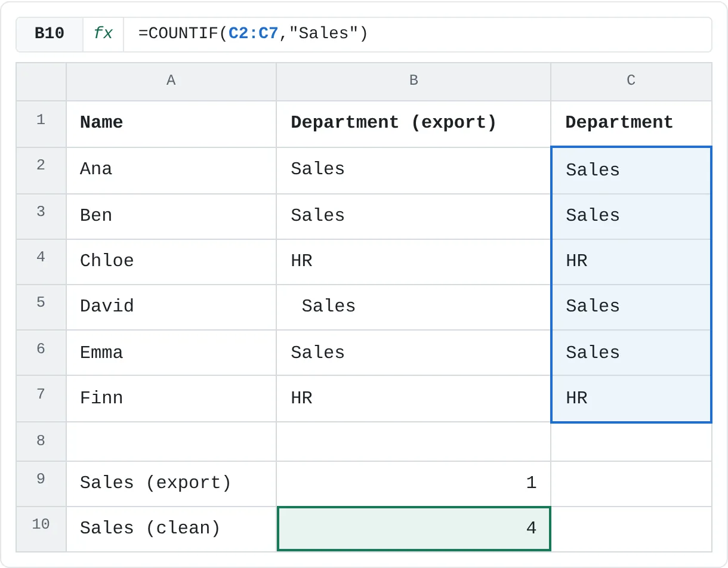Click empty cell A8

pyautogui.click(x=171, y=442)
